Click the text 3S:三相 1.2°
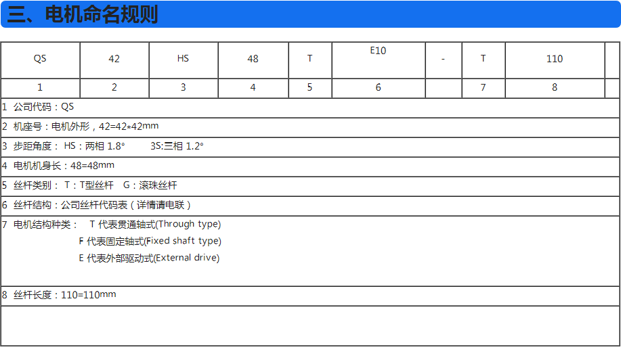The image size is (621, 364). coord(177,146)
